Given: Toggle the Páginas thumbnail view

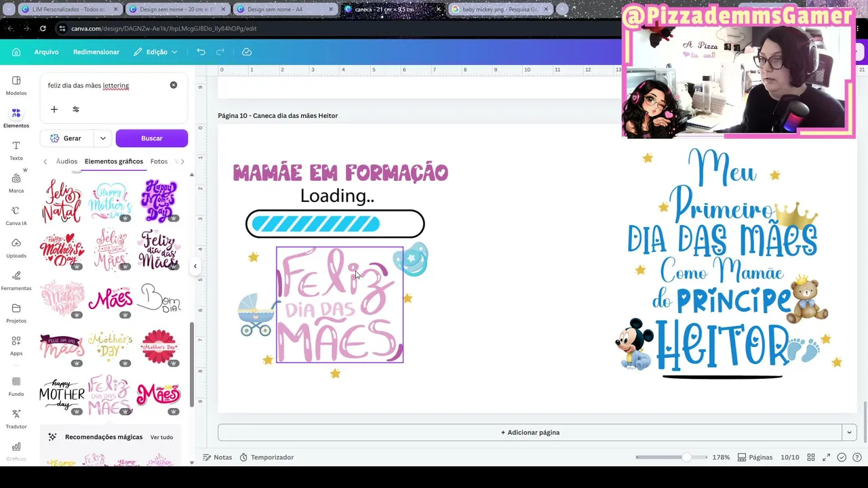Looking at the screenshot, I should point(755,457).
